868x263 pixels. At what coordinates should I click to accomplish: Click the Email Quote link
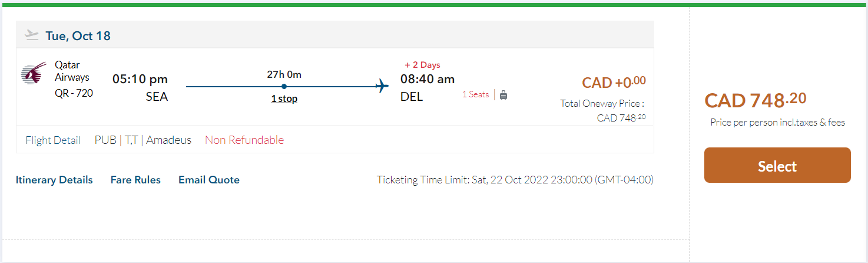pyautogui.click(x=209, y=180)
